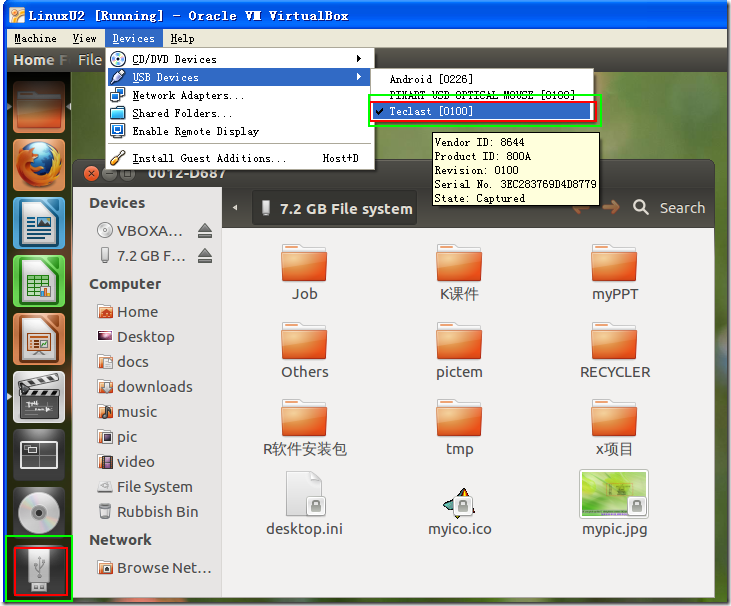Select Enable Remote Display

point(241,131)
